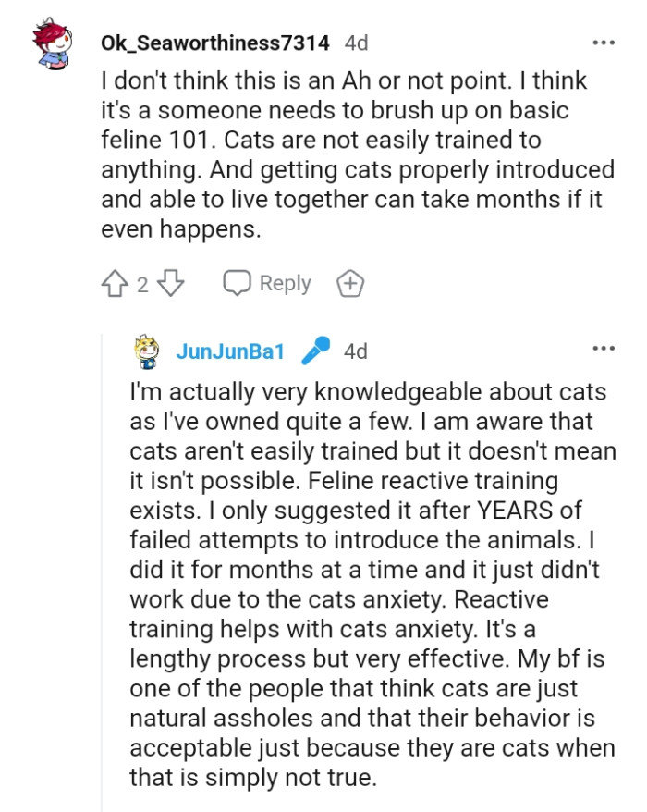
Task: Open the three-dot menu beside JunJunBa1's timestamp
Action: pos(604,349)
